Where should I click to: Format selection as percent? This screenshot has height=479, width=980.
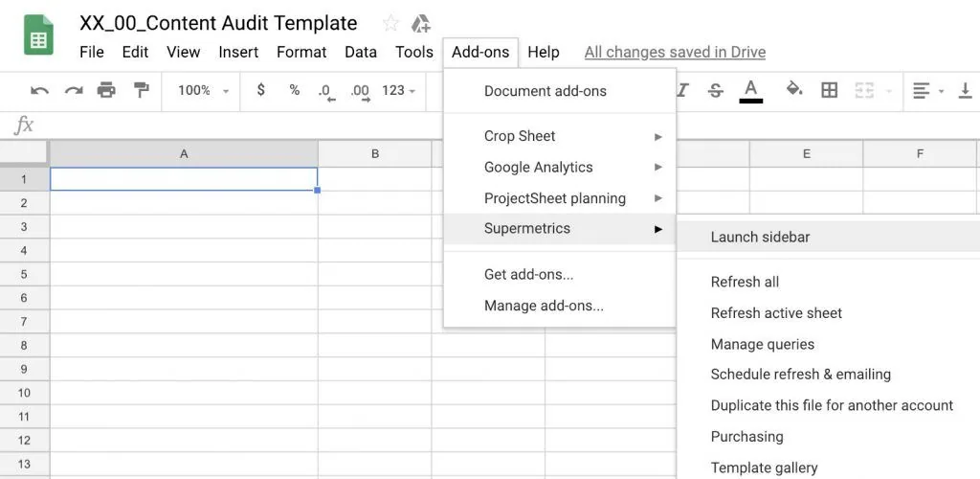295,90
